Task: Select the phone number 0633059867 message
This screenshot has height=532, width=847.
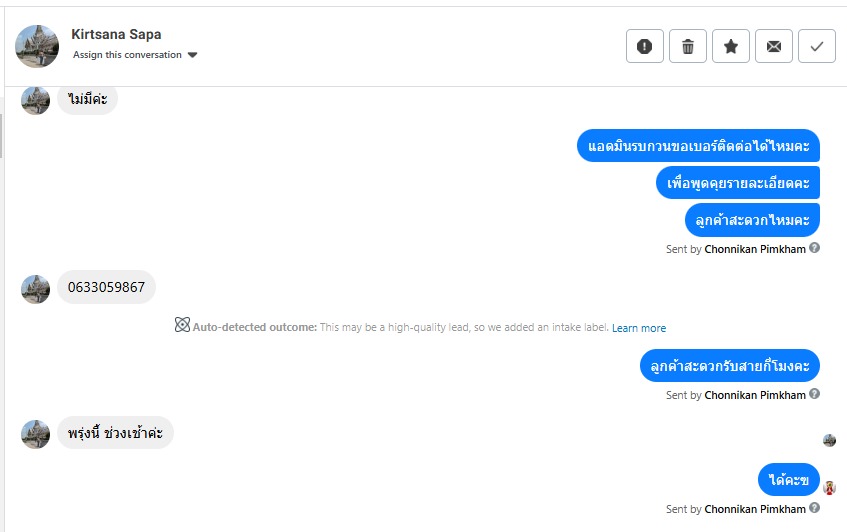Action: coord(106,288)
